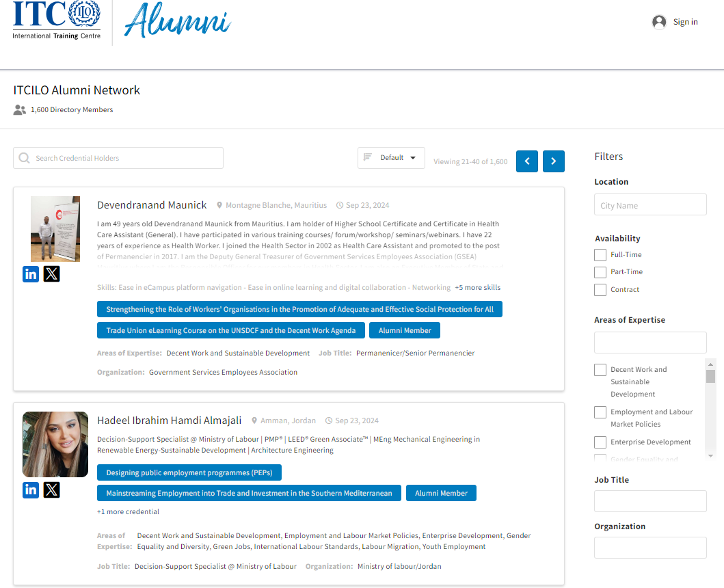Click the Alumni header logo
This screenshot has width=724, height=588.
tap(177, 23)
